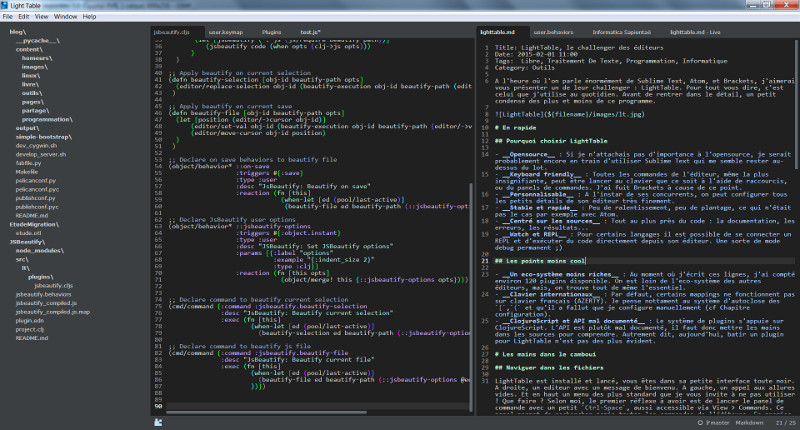Collapse the JSBeautify project folder
The width and height of the screenshot is (800, 430).
(x=26, y=242)
